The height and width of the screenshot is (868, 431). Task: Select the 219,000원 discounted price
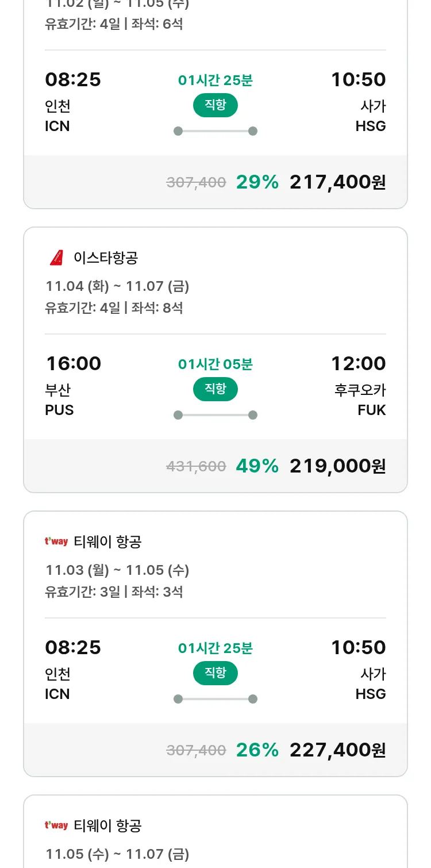pos(337,466)
